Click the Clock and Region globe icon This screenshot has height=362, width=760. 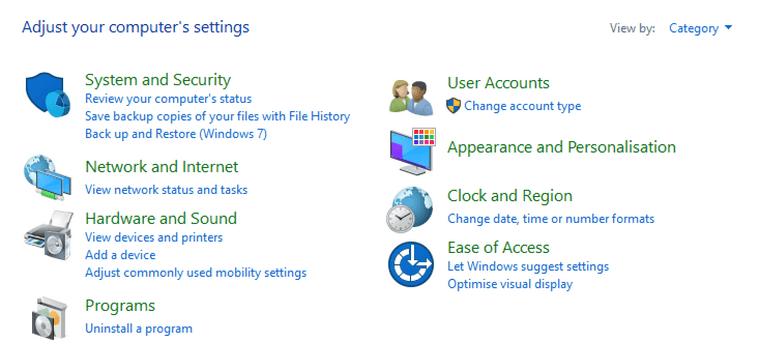click(410, 209)
